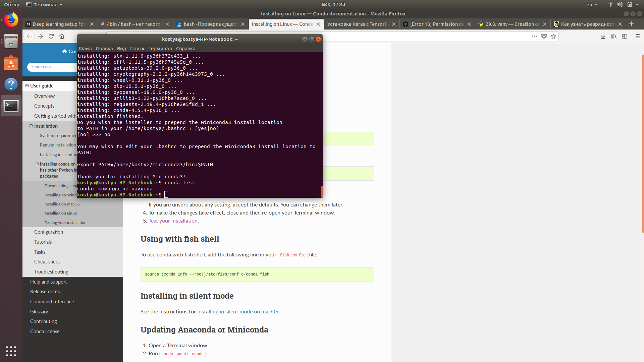This screenshot has height=362, width=644.
Task: Open volume icon in top bar
Action: [620, 4]
